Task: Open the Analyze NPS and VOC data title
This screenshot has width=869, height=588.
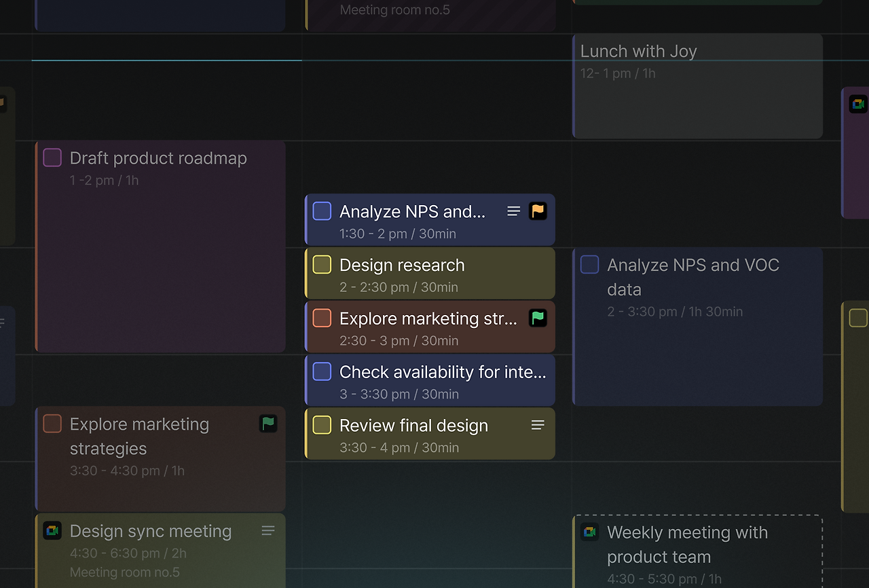Action: tap(693, 277)
